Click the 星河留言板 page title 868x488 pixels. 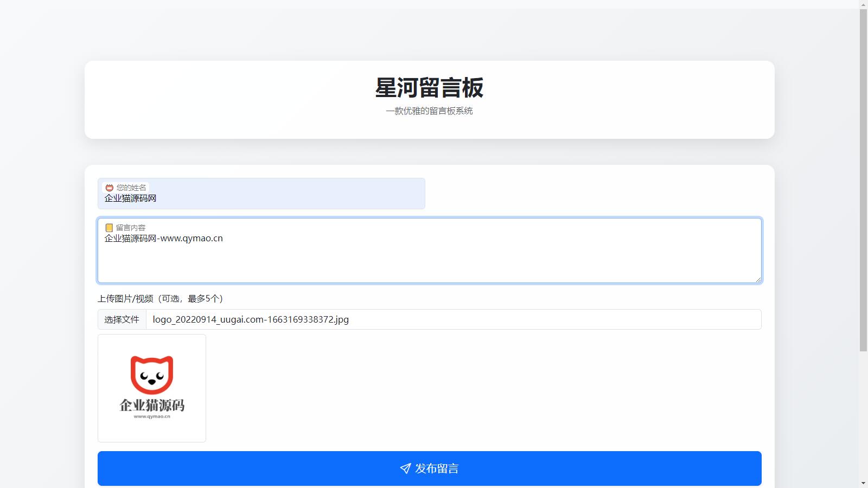(x=429, y=88)
